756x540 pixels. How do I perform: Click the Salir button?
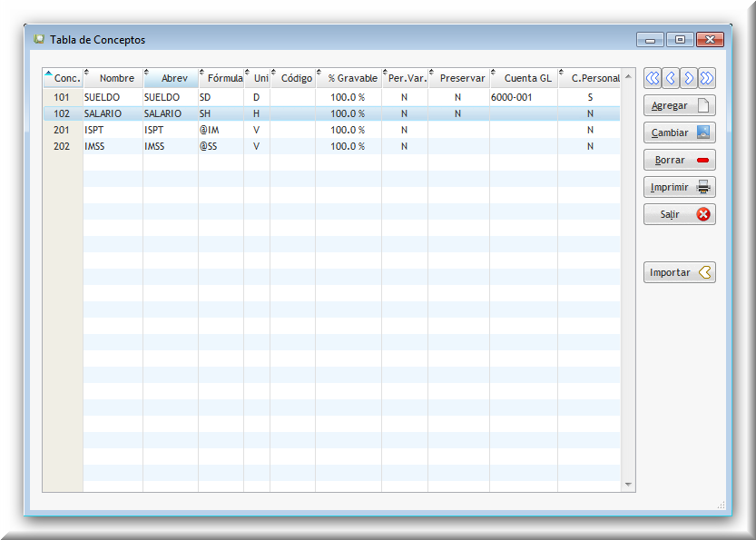point(680,214)
